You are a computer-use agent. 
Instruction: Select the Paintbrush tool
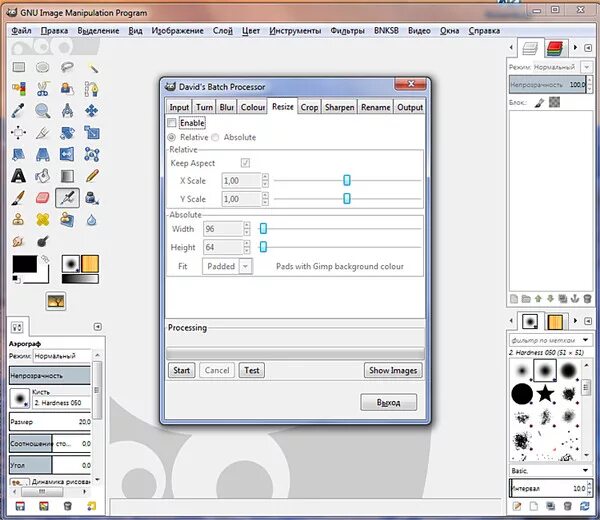click(18, 198)
